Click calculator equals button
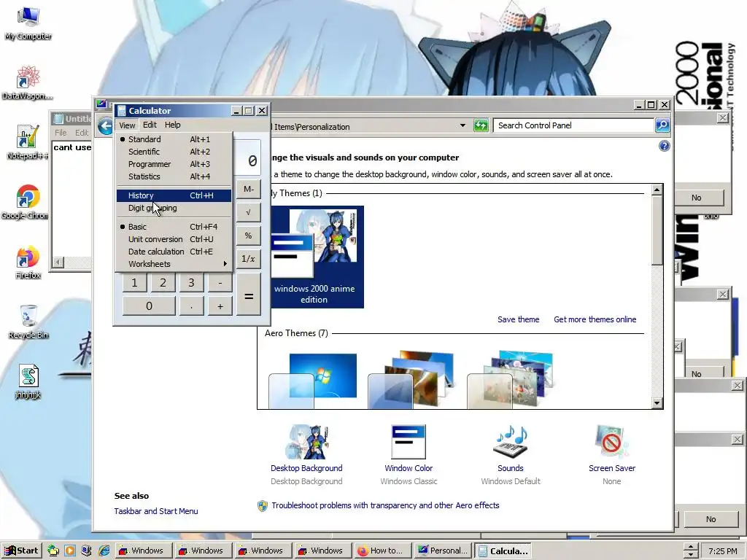This screenshot has width=747, height=560. [249, 296]
